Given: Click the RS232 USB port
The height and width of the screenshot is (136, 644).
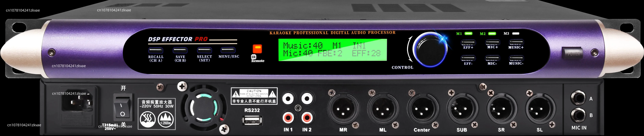Looking at the screenshot, I should pyautogui.click(x=252, y=121).
